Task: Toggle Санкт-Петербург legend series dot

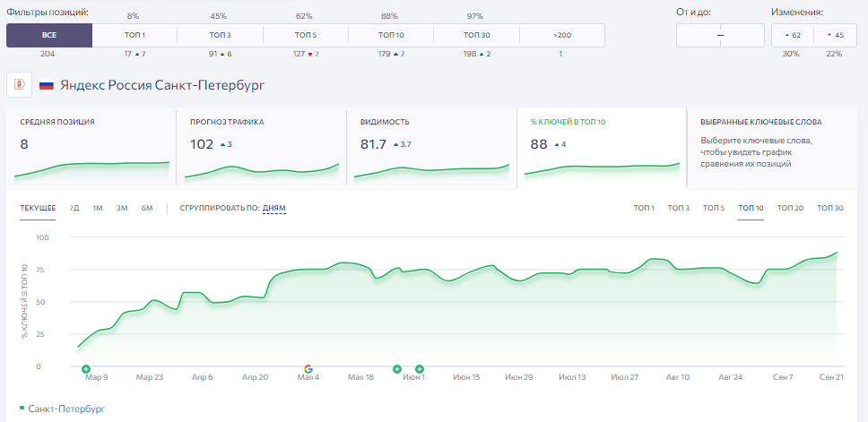Action: pos(22,408)
